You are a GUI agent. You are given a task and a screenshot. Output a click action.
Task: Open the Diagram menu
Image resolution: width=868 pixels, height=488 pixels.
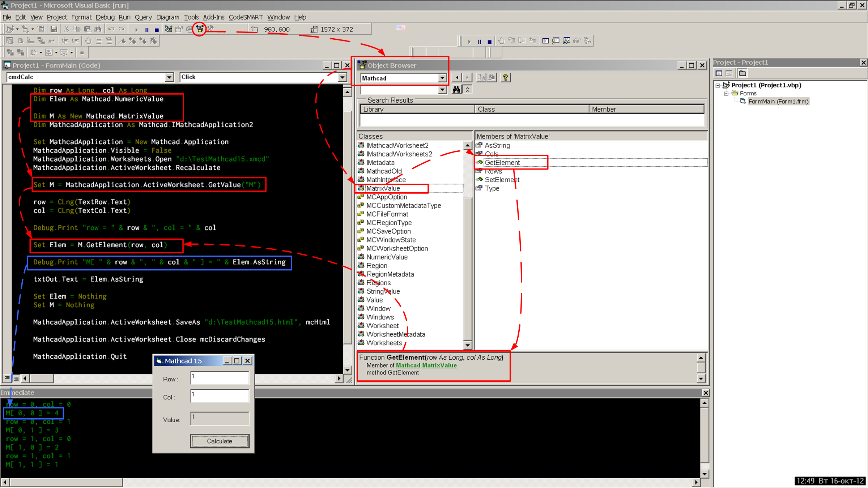tap(167, 17)
